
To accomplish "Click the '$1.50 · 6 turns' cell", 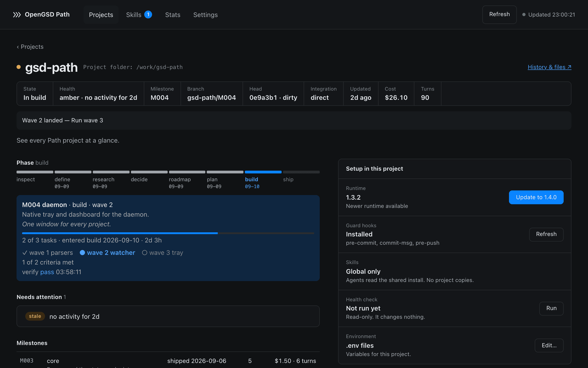I will (x=295, y=361).
